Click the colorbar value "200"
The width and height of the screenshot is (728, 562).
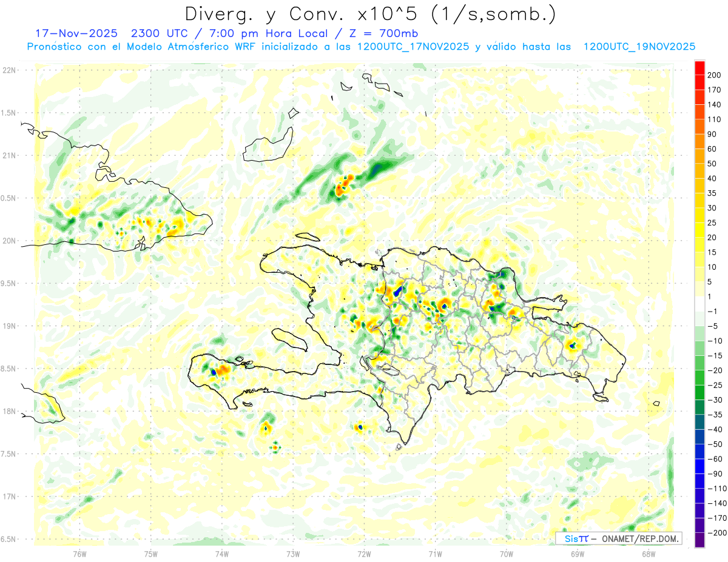click(x=715, y=75)
